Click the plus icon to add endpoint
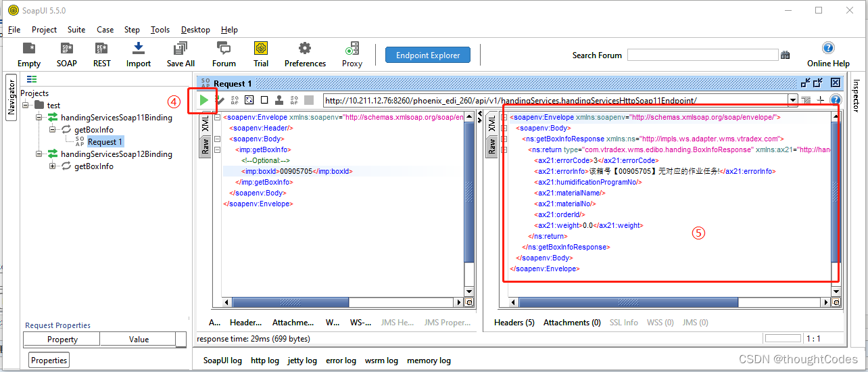 [821, 100]
